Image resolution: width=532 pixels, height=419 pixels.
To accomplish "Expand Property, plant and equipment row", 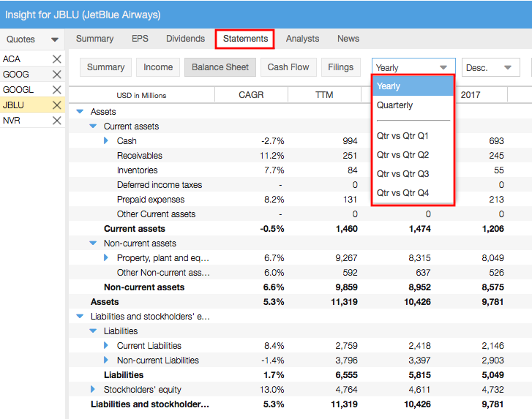I will click(106, 257).
